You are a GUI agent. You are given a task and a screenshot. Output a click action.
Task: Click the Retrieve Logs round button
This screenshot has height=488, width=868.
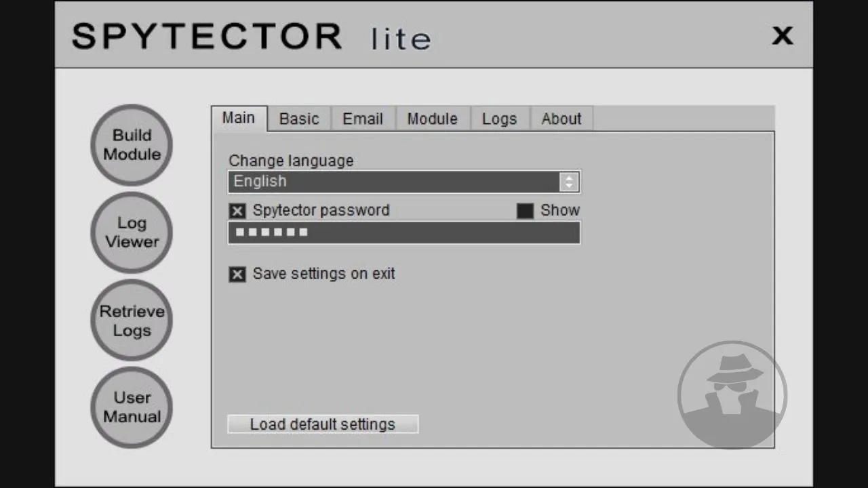pyautogui.click(x=132, y=320)
